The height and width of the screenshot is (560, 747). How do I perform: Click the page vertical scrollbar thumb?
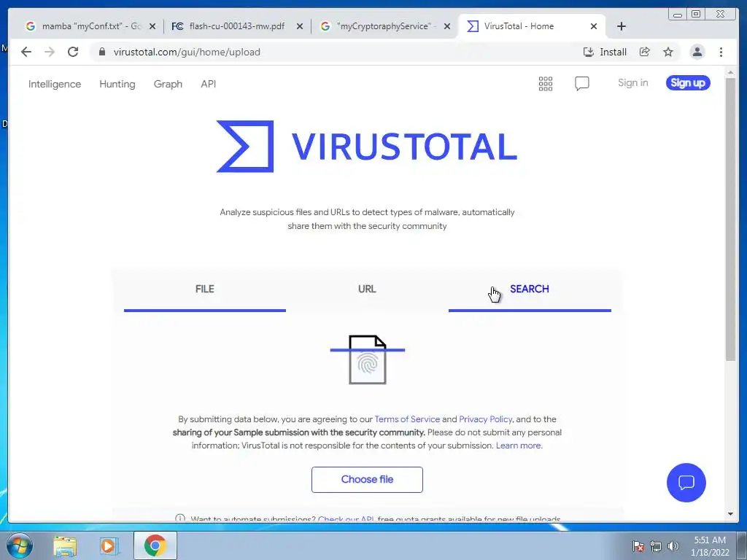click(730, 219)
